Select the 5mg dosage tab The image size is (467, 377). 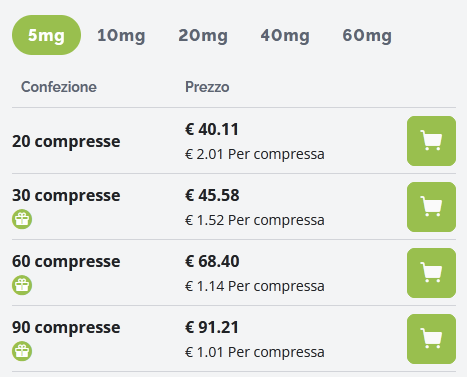[46, 35]
